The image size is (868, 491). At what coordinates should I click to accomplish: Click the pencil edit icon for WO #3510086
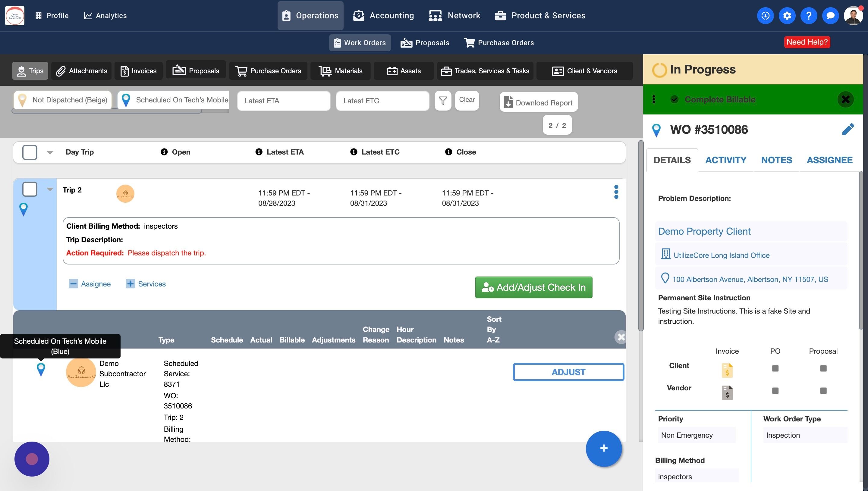(848, 129)
